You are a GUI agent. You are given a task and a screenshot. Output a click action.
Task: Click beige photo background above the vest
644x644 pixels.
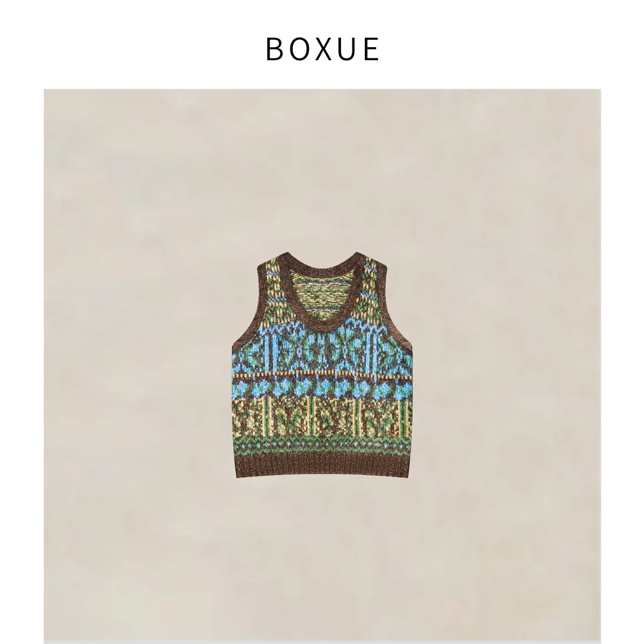pyautogui.click(x=322, y=172)
